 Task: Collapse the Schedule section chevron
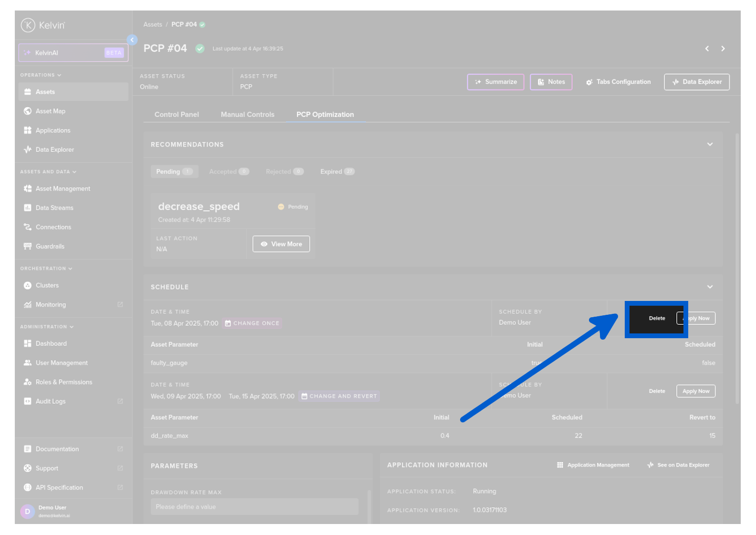click(x=710, y=287)
